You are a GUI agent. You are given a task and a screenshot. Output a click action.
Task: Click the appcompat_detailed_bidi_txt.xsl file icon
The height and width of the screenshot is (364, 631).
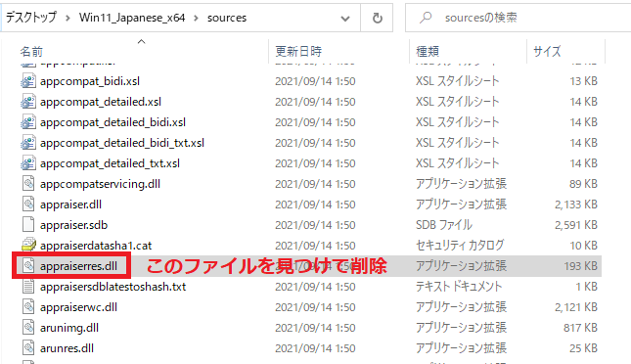28,143
